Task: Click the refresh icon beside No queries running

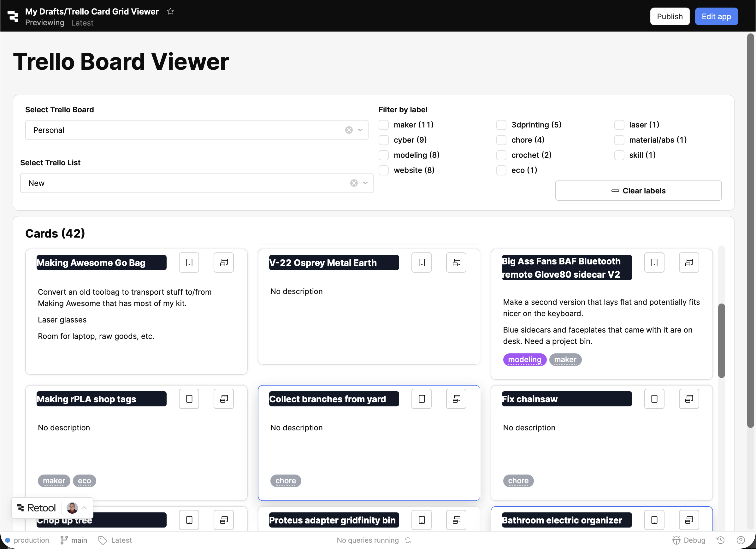Action: tap(408, 540)
